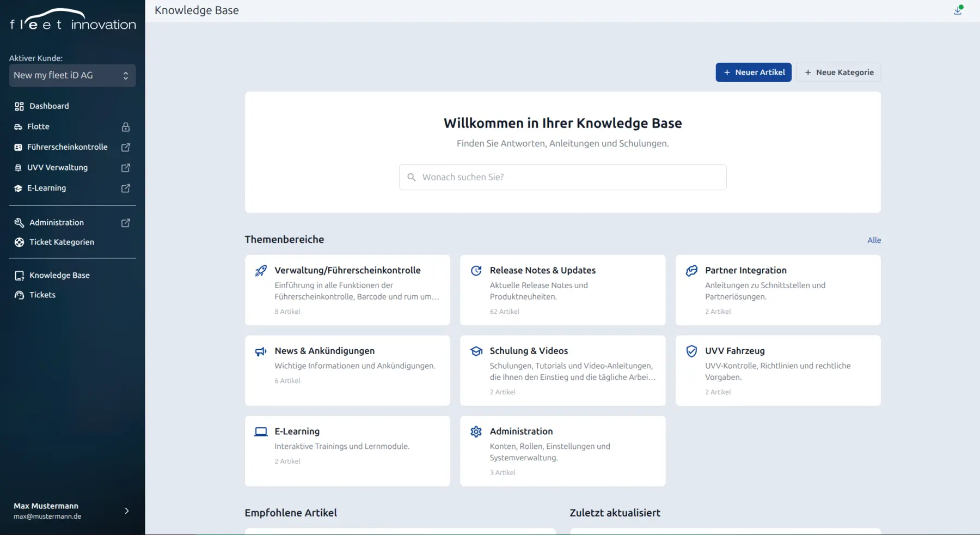Expand the Max Mustermann user menu chevron
Viewport: 980px width, 535px height.
(127, 511)
